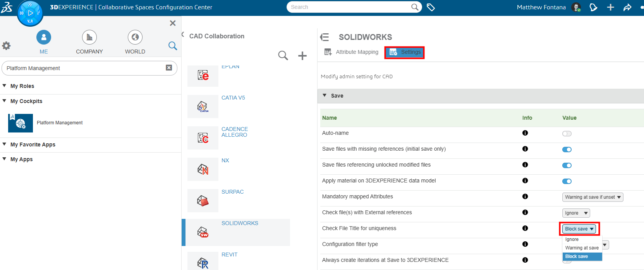Click Matthew Fontana user name
This screenshot has height=270, width=644.
point(541,7)
